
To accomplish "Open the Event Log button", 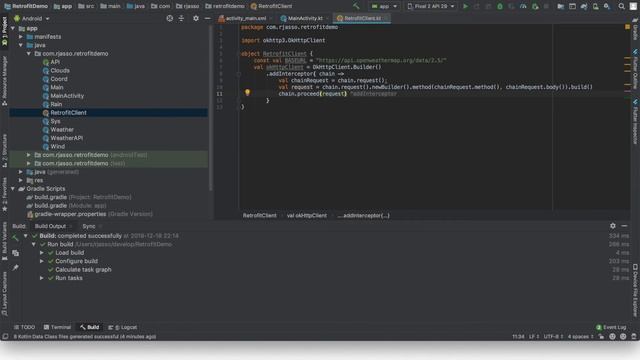I will point(611,327).
